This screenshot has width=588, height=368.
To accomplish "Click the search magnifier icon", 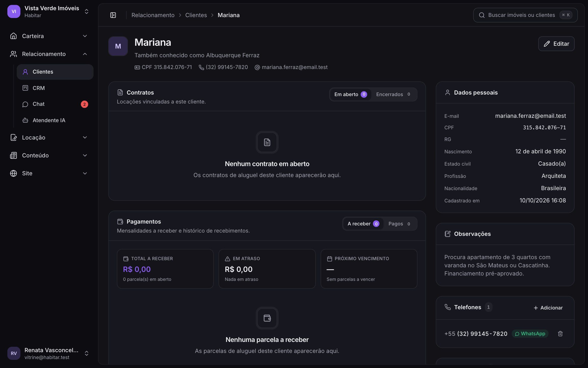I will tap(482, 15).
